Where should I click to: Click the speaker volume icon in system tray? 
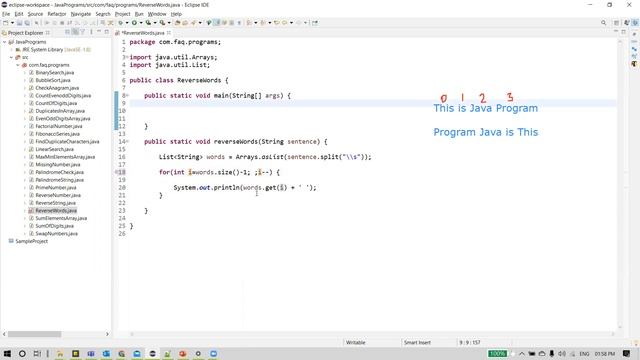562,353
